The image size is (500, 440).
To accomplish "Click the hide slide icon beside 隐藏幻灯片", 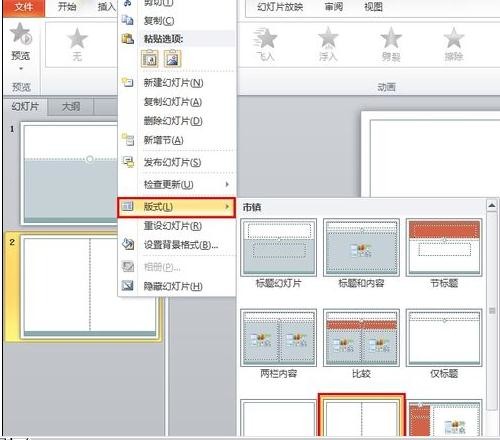I will (128, 285).
